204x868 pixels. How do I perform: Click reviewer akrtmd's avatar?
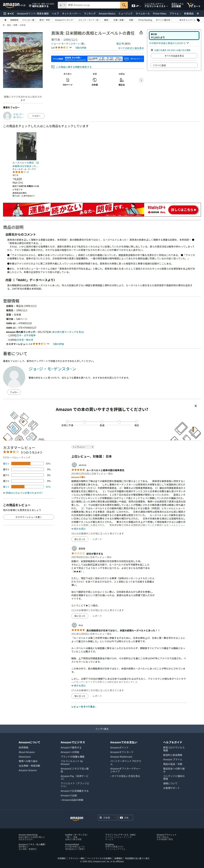(74, 465)
